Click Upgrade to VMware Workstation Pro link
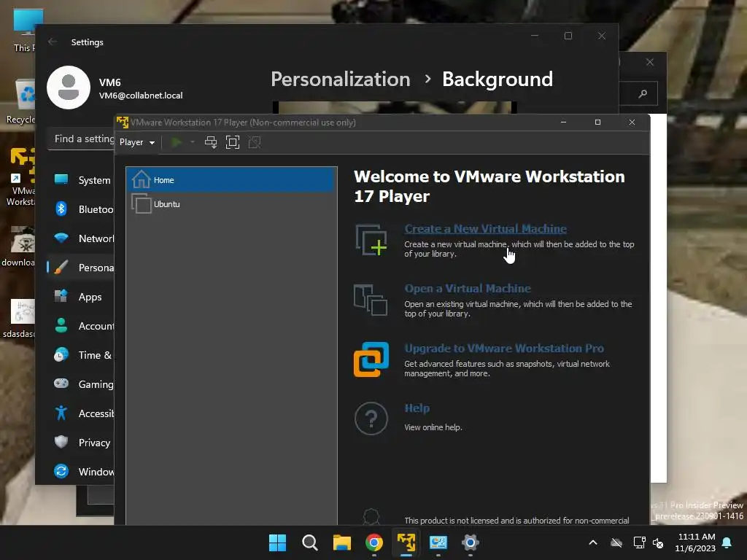The height and width of the screenshot is (560, 747). [504, 349]
